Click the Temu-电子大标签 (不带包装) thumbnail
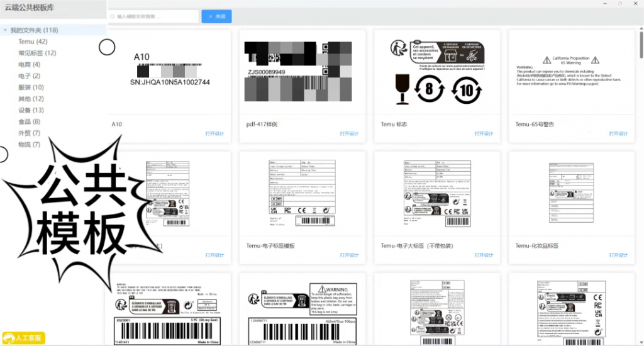 click(x=437, y=193)
